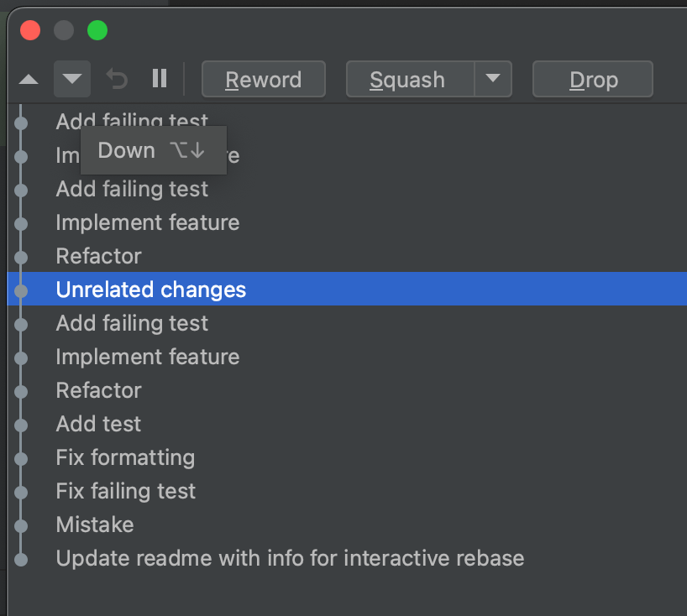Click the commit node dot beside Fix formatting

point(20,457)
